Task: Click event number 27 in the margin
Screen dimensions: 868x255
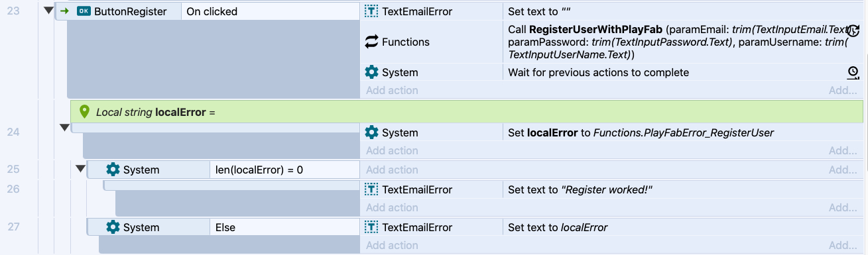Action: (x=13, y=227)
